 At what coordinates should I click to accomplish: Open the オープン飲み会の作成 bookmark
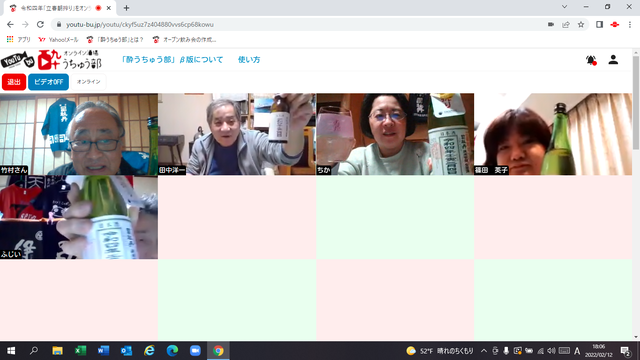coord(184,40)
